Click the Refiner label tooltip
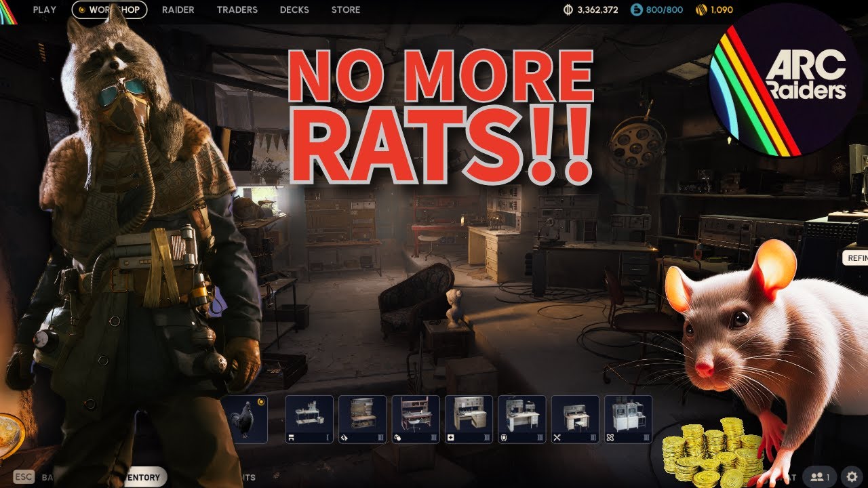This screenshot has height=488, width=868. (x=855, y=258)
